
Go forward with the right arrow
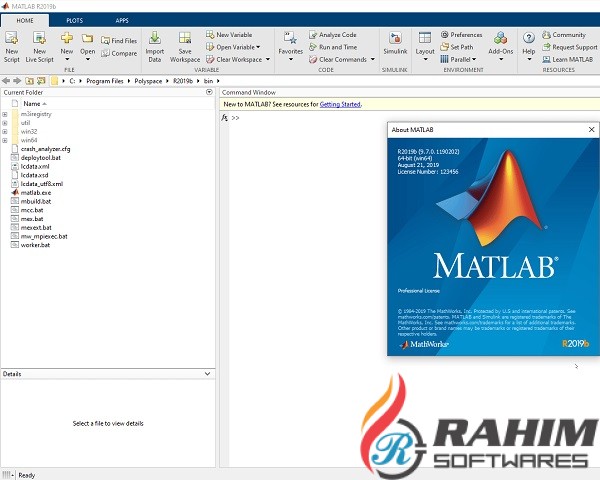point(17,81)
